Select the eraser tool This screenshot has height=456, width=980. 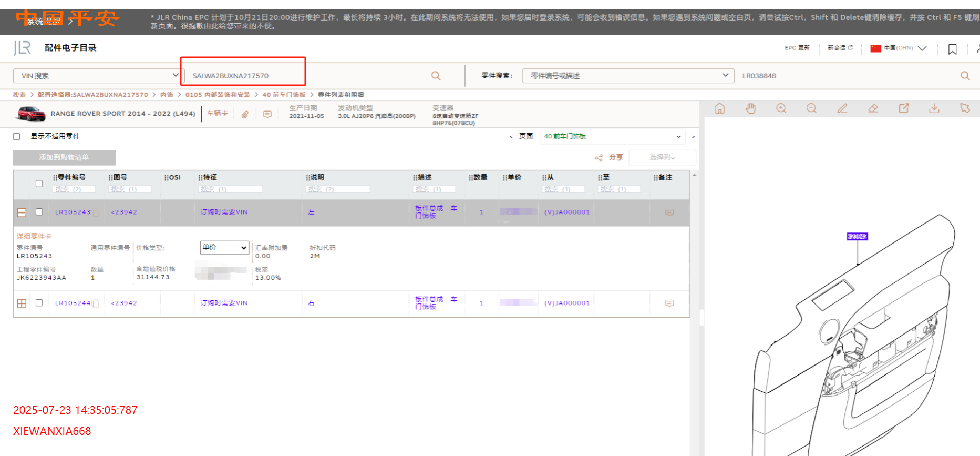tap(873, 108)
